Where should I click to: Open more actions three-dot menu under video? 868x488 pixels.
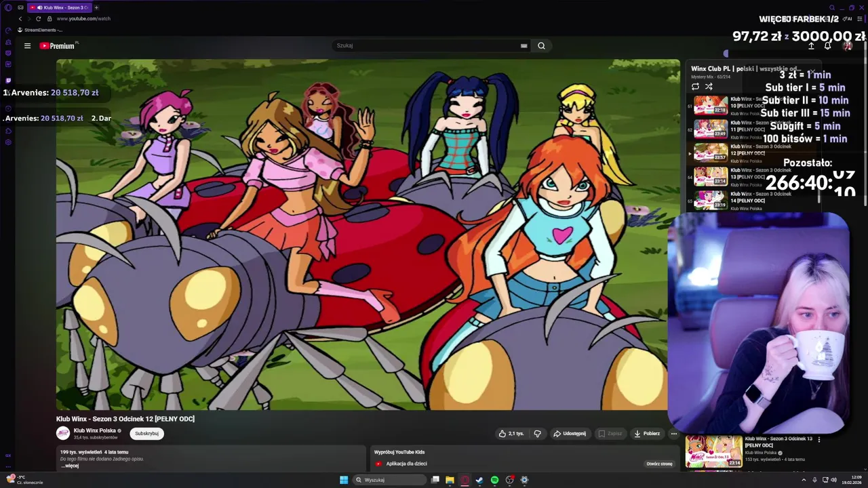point(673,434)
